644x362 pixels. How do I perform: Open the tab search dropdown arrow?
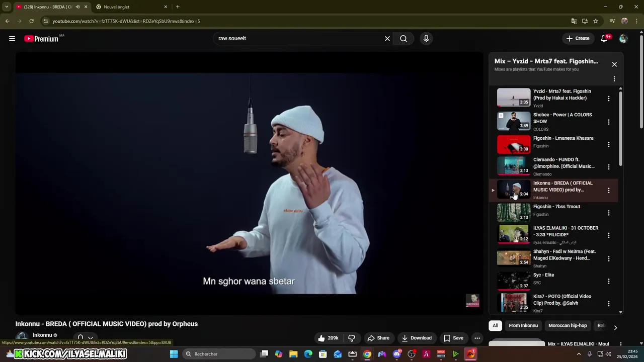click(x=7, y=7)
